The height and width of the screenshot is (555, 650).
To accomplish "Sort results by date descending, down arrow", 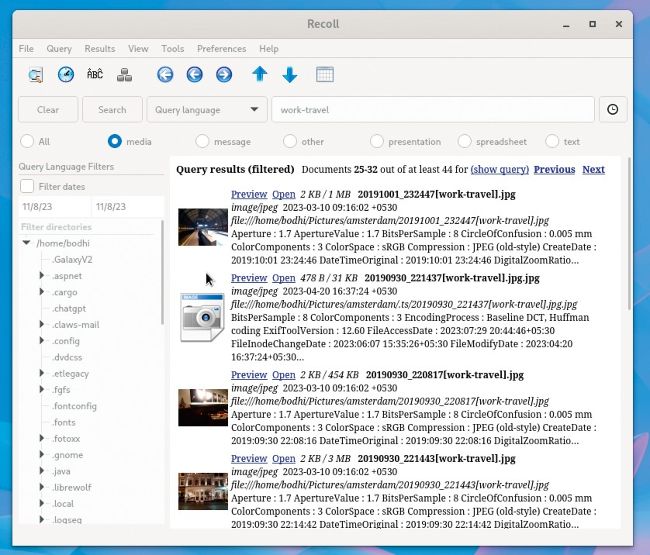I will 290,75.
